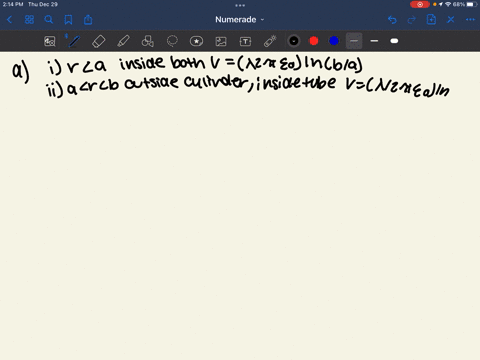This screenshot has width=480, height=360.
Task: Bookmark this page
Action: 68,20
